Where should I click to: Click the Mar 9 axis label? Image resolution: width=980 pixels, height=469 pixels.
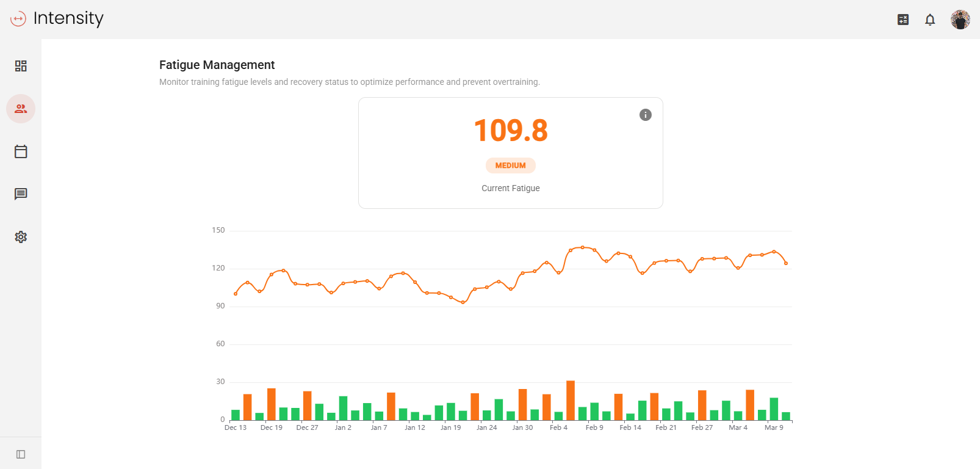(x=774, y=427)
